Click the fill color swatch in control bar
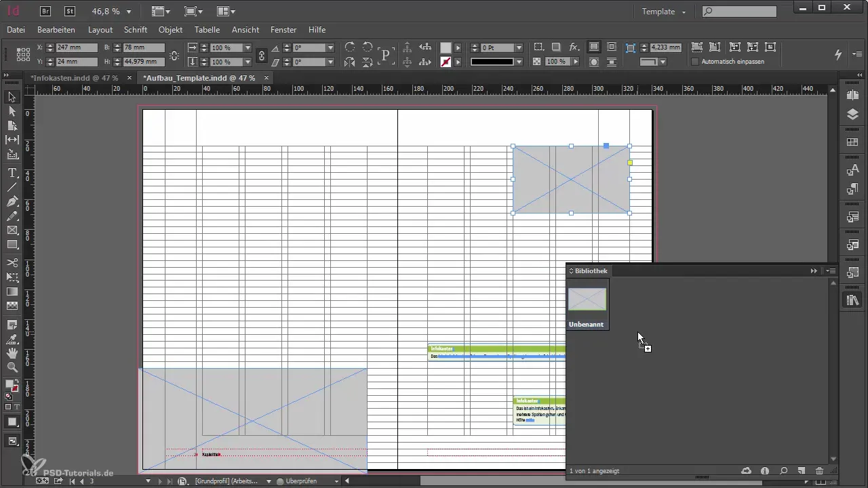868x488 pixels. pos(446,47)
